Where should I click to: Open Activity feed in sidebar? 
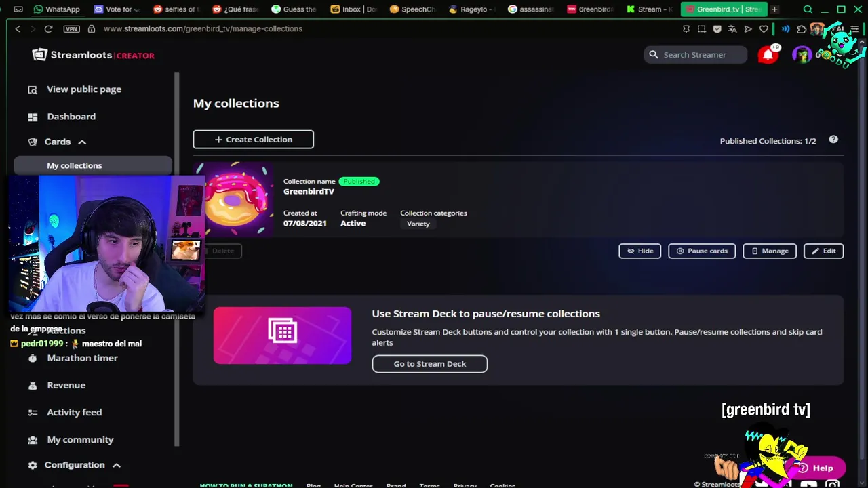click(75, 412)
